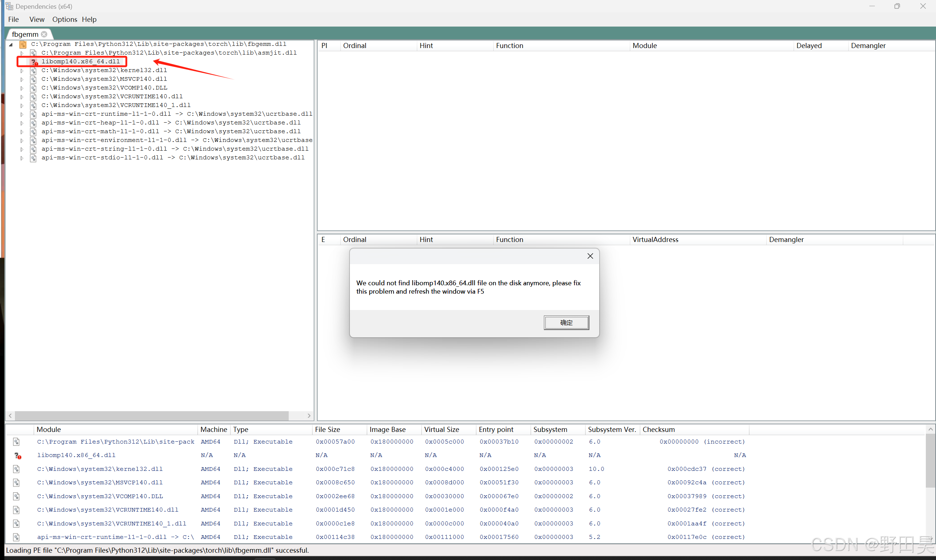The height and width of the screenshot is (560, 936).
Task: Click the api-ms-win-crt-string file icon in tree
Action: click(x=33, y=149)
